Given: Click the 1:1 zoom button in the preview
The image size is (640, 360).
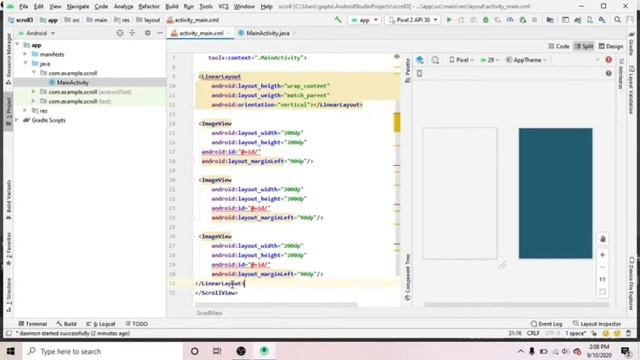Looking at the screenshot, I should 602,279.
